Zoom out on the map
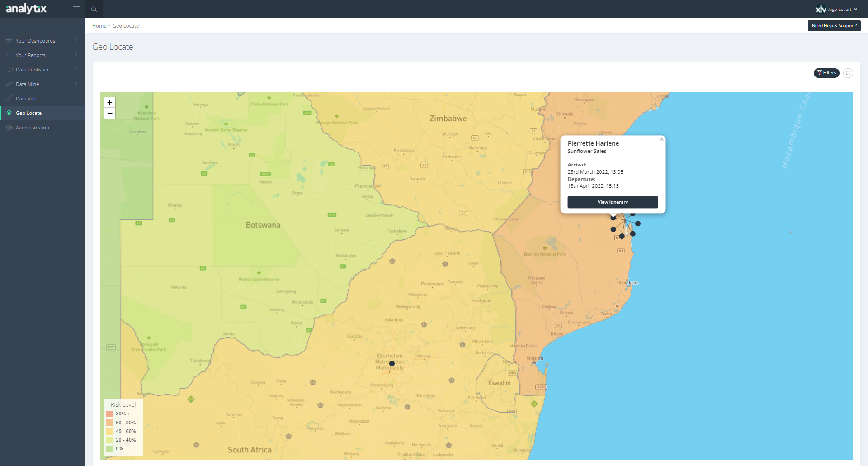The height and width of the screenshot is (466, 868). coord(110,113)
